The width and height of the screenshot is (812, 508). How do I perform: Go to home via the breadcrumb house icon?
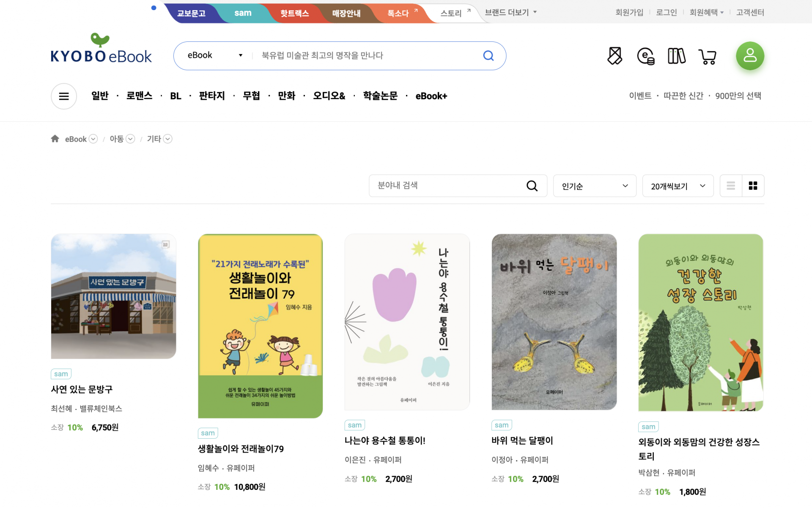coord(55,139)
